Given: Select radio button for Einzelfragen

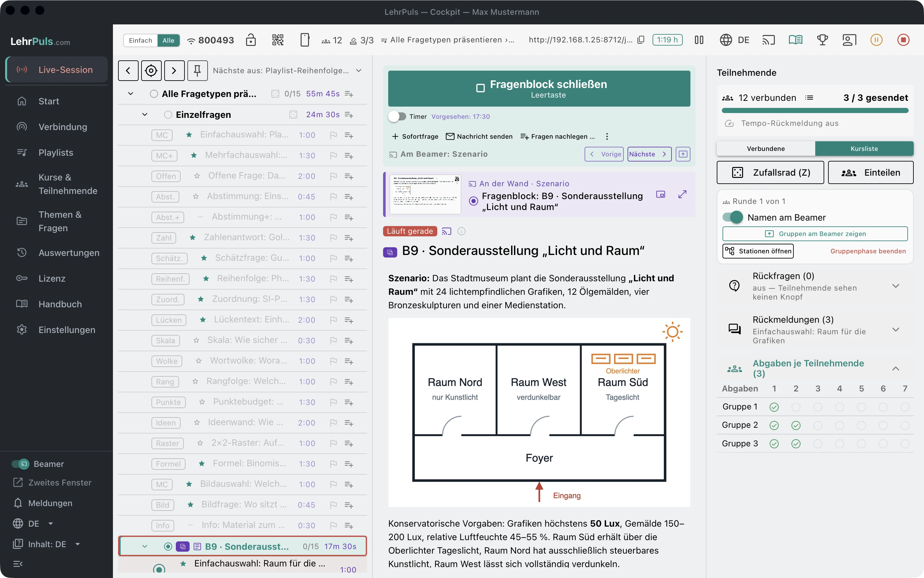Looking at the screenshot, I should coord(167,115).
